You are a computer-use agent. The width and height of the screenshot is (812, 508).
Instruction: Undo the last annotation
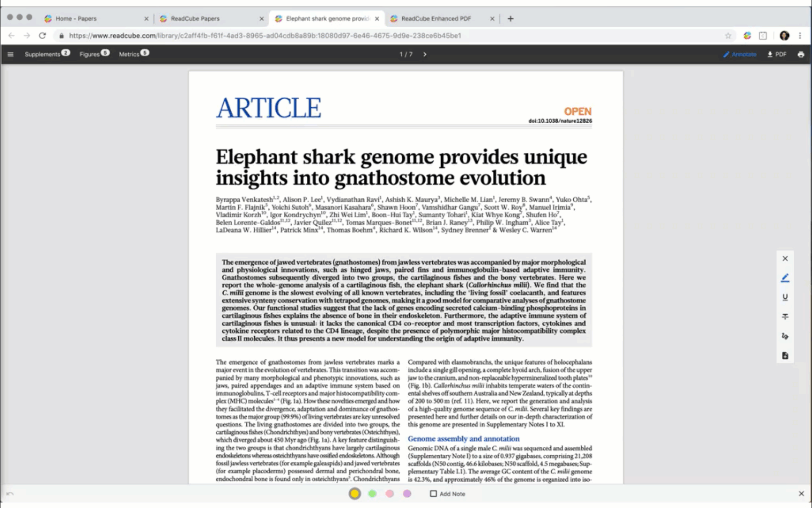point(10,493)
